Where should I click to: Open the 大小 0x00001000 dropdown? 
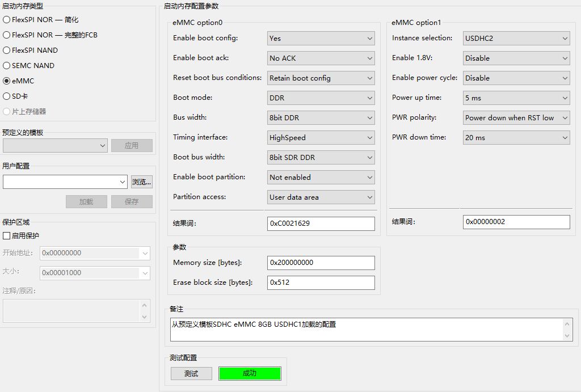pos(95,273)
